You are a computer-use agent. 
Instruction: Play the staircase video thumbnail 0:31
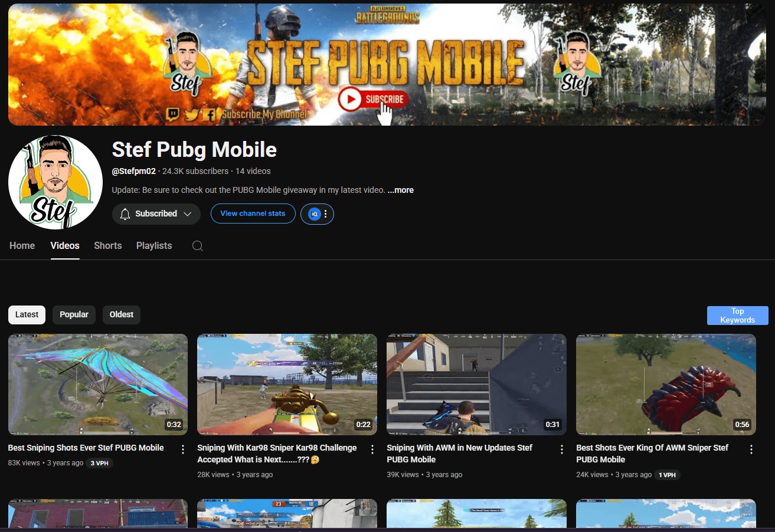point(476,385)
